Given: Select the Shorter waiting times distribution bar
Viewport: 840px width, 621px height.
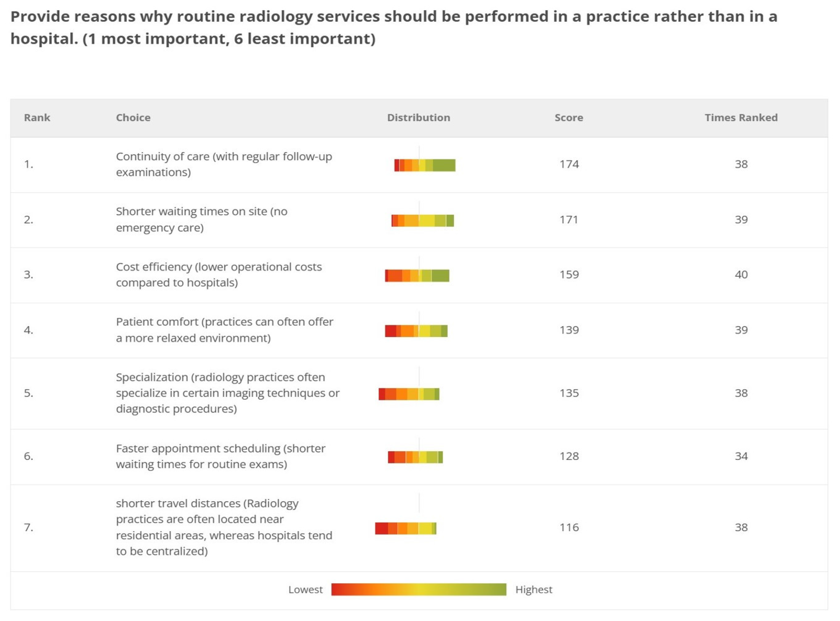Looking at the screenshot, I should 422,220.
